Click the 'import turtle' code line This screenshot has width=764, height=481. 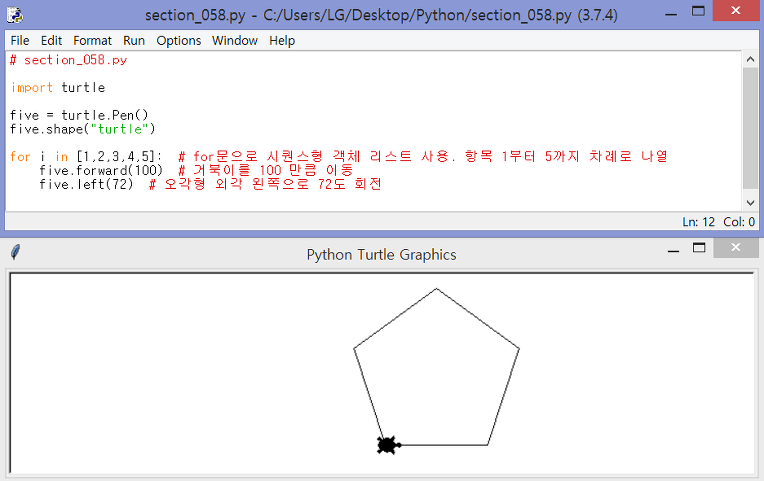(57, 87)
